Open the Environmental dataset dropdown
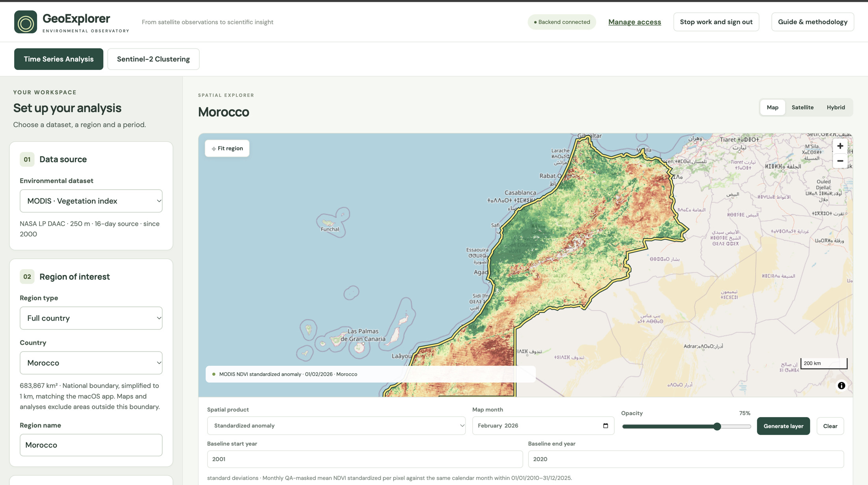This screenshot has width=868, height=485. pos(91,201)
